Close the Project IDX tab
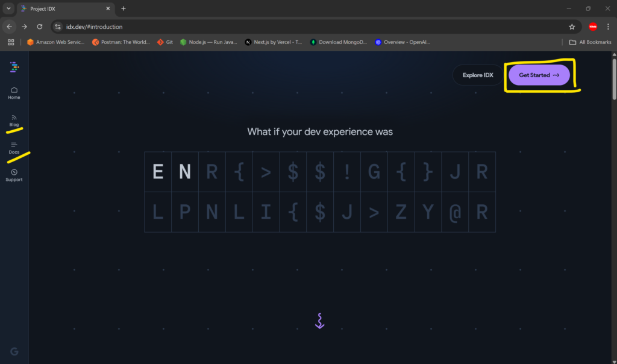The height and width of the screenshot is (364, 617). tap(108, 8)
